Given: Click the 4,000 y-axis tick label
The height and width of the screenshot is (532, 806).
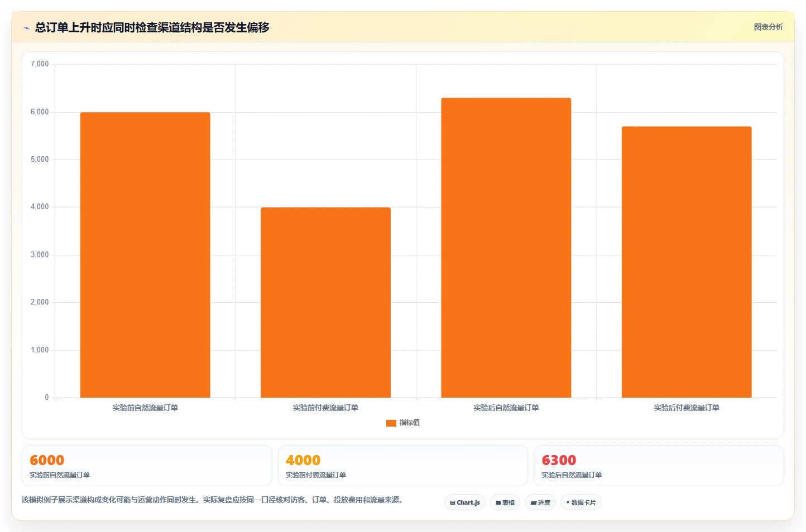Looking at the screenshot, I should [40, 207].
